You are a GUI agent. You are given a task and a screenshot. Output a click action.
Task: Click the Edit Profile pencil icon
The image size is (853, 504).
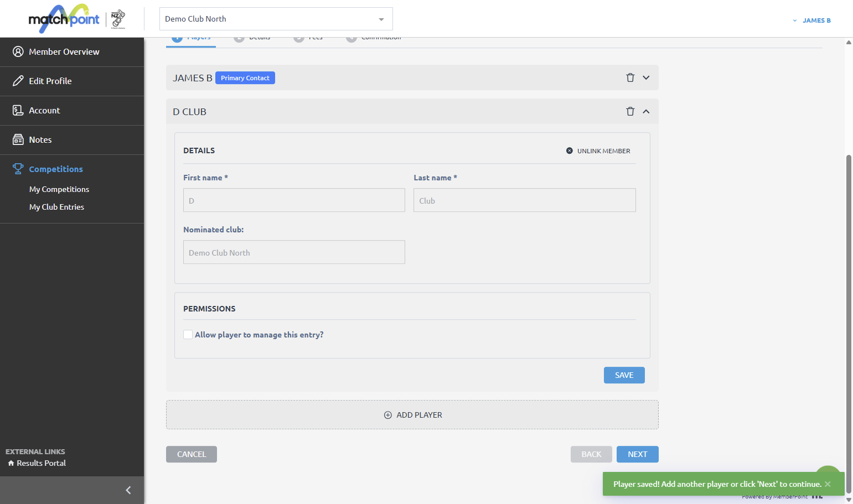click(x=18, y=81)
